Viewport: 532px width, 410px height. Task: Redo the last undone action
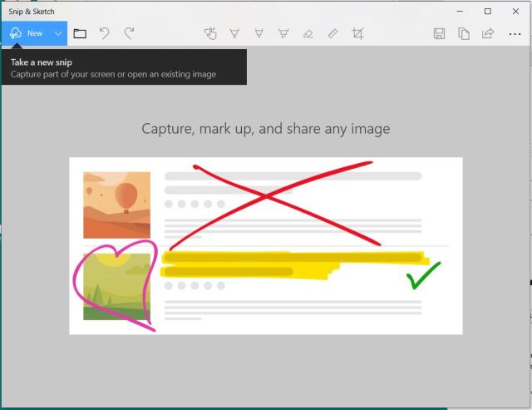tap(129, 33)
